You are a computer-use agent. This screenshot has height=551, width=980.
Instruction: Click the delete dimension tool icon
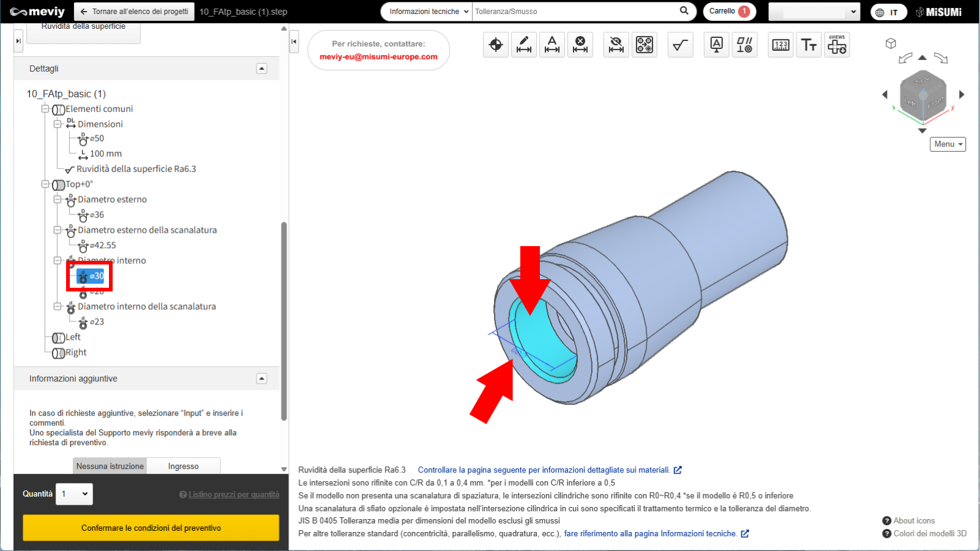(x=580, y=45)
